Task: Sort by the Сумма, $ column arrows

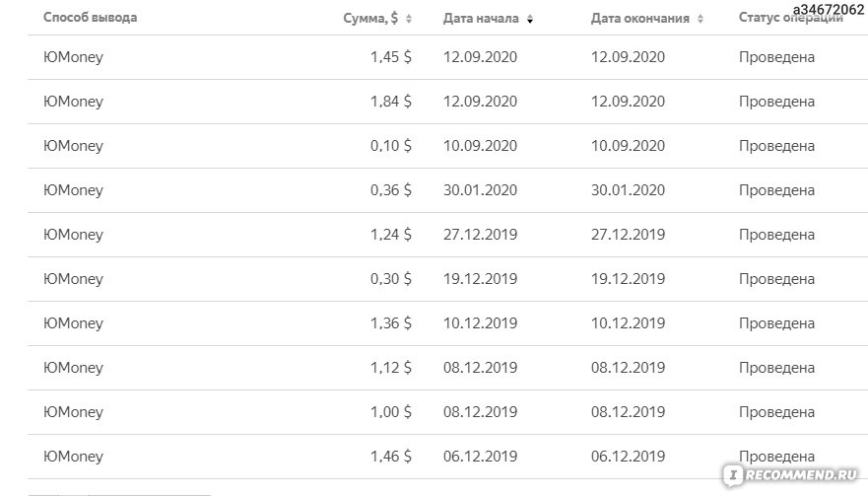Action: (409, 19)
